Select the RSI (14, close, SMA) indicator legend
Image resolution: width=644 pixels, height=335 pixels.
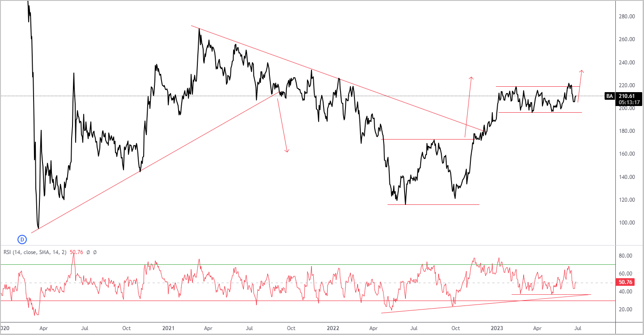(x=35, y=252)
